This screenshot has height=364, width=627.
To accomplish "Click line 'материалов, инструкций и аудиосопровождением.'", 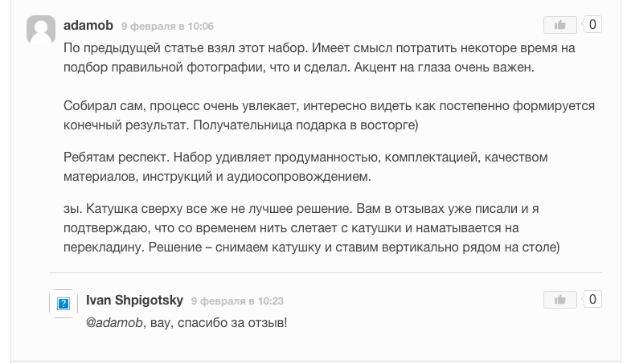I will (x=217, y=176).
